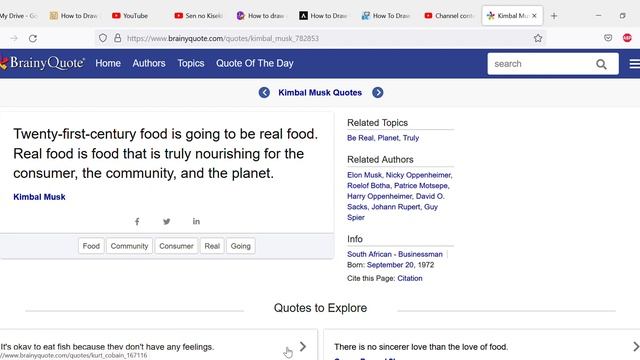Image resolution: width=640 pixels, height=360 pixels.
Task: Select the Real tag
Action: pyautogui.click(x=212, y=246)
